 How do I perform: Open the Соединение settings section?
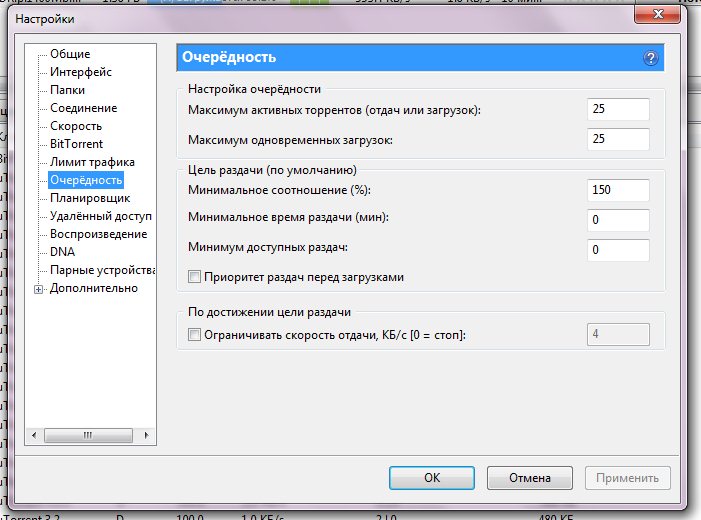[x=84, y=108]
